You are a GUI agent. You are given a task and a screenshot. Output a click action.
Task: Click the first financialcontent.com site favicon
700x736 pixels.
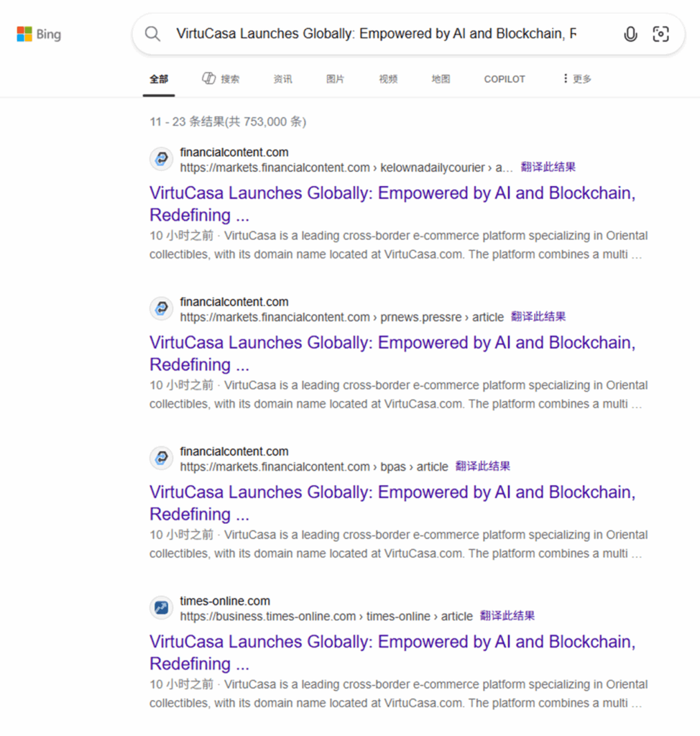(x=162, y=160)
